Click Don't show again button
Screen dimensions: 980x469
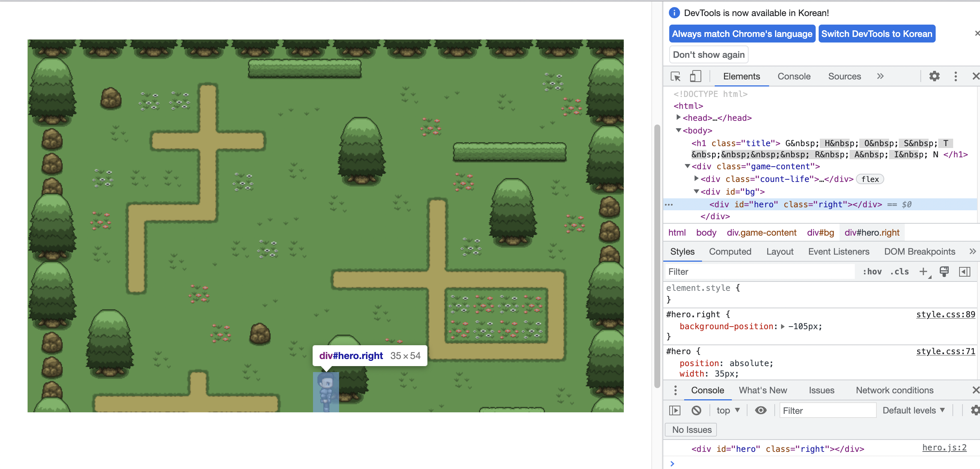(x=708, y=55)
